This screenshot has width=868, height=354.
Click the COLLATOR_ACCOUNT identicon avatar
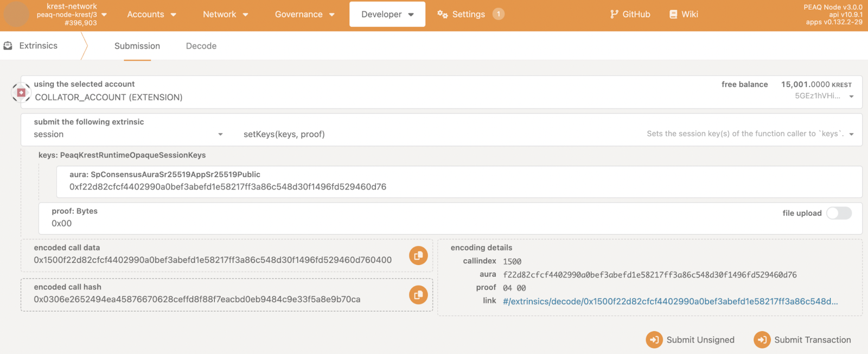pos(21,92)
